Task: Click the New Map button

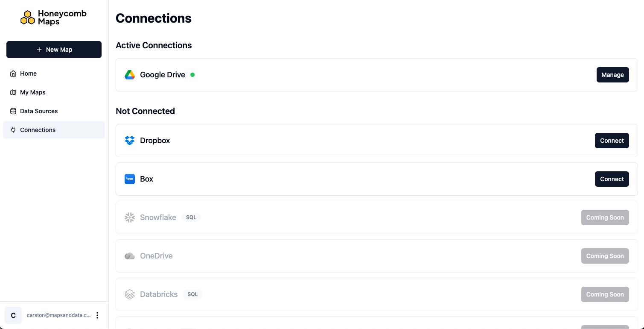Action: pyautogui.click(x=54, y=50)
